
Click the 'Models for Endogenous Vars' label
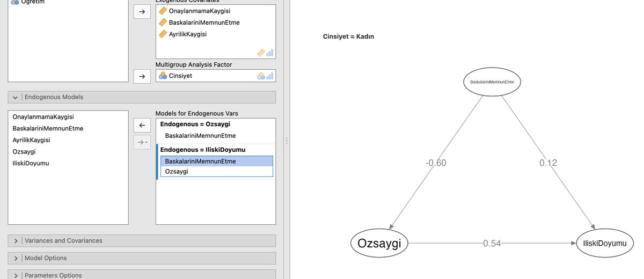click(x=196, y=113)
